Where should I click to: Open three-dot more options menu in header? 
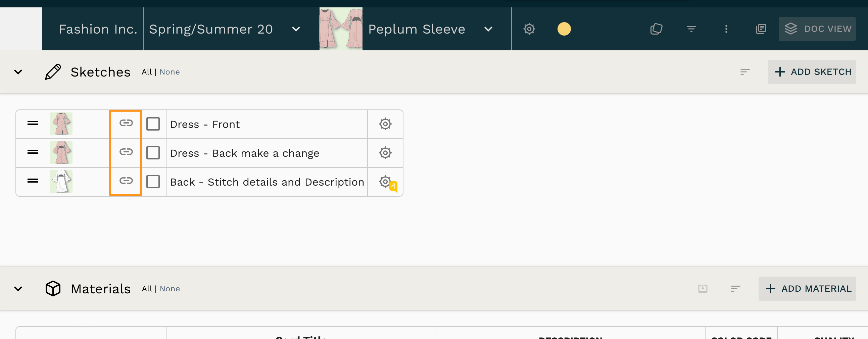(726, 29)
